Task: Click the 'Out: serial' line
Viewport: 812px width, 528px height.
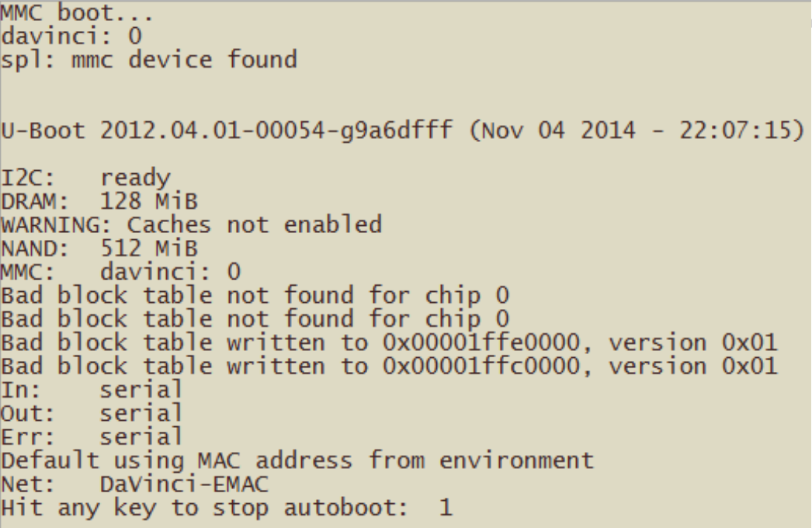Action: click(x=92, y=413)
